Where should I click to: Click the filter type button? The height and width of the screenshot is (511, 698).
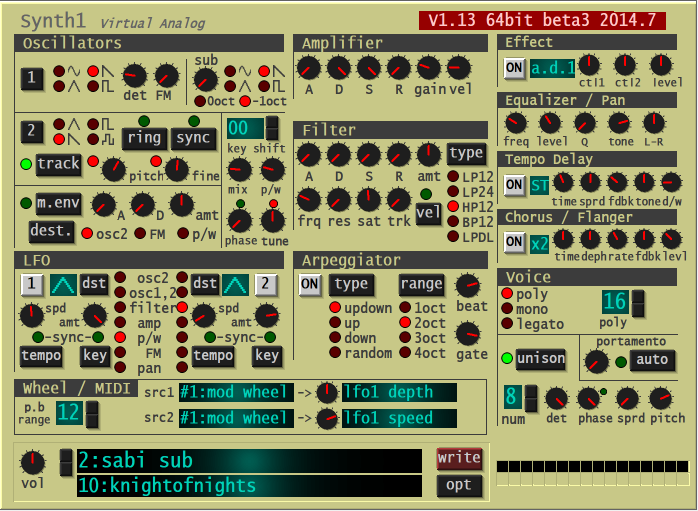pos(466,153)
